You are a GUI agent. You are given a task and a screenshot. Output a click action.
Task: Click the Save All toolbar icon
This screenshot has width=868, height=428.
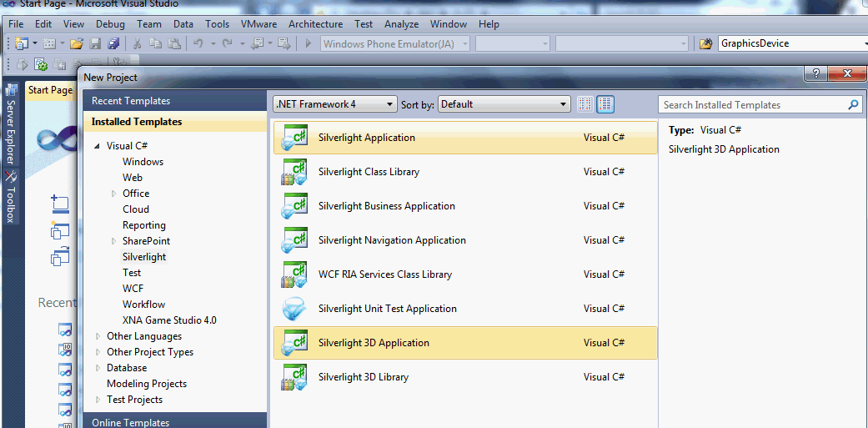click(x=113, y=43)
